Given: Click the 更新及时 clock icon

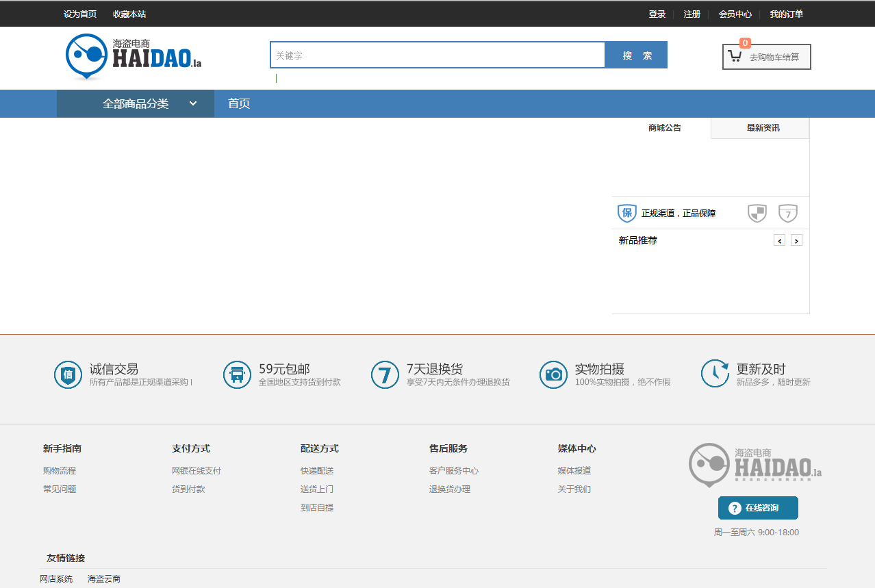Looking at the screenshot, I should pos(715,374).
